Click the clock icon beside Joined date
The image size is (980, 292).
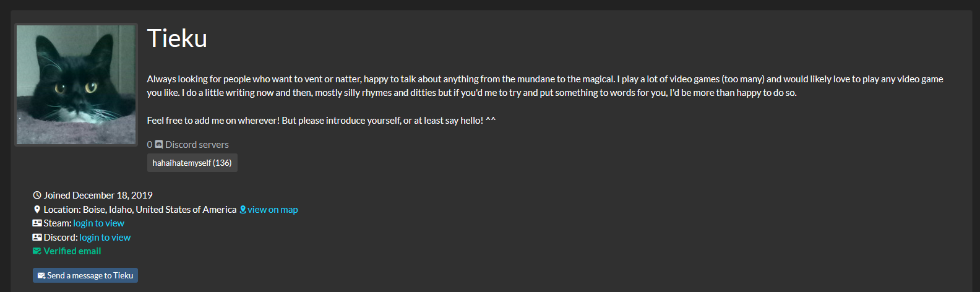pos(37,195)
